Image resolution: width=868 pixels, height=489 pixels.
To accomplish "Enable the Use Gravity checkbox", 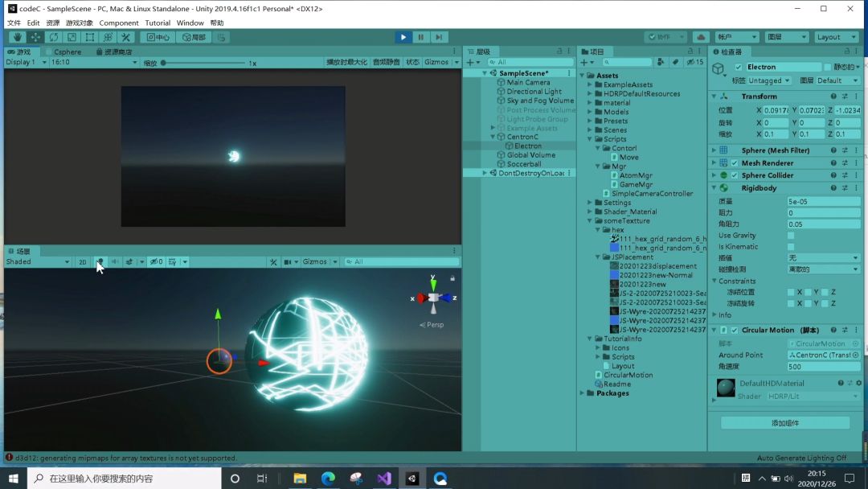I will [791, 236].
